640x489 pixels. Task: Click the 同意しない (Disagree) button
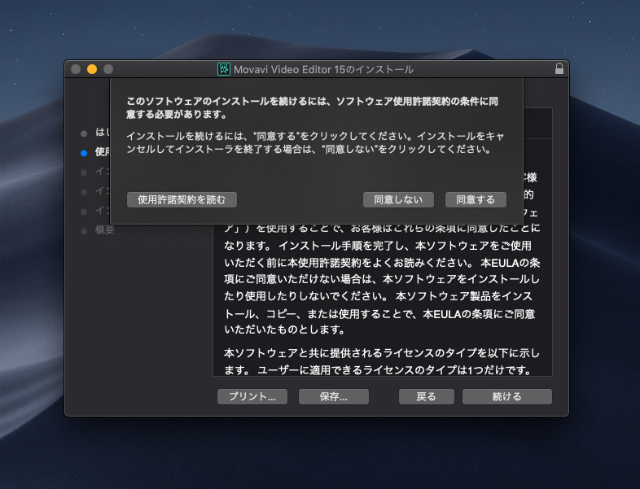pyautogui.click(x=398, y=200)
